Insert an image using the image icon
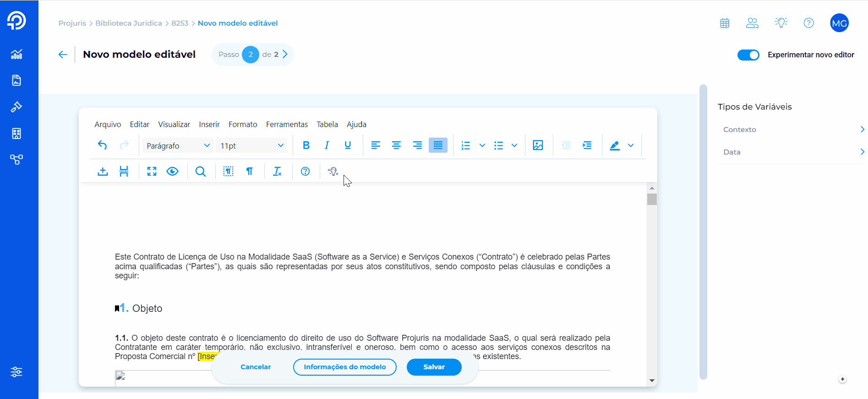The width and height of the screenshot is (868, 399). pos(538,145)
